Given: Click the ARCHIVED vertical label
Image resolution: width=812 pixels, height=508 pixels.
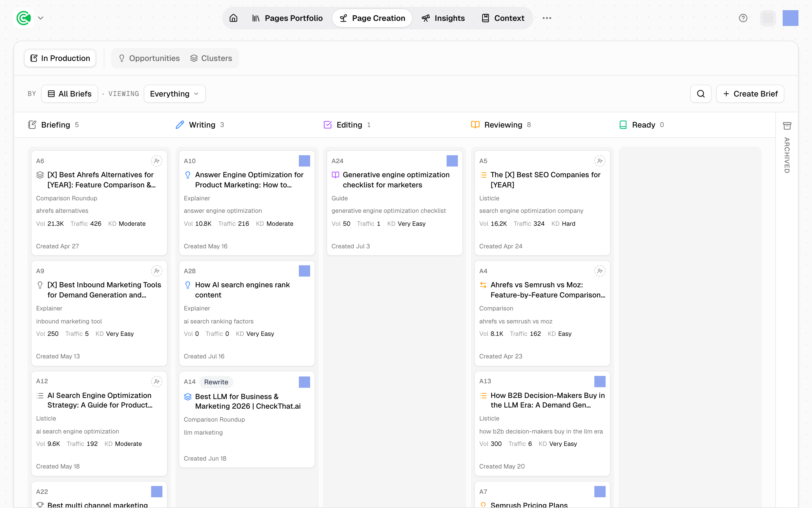Looking at the screenshot, I should coord(787,155).
